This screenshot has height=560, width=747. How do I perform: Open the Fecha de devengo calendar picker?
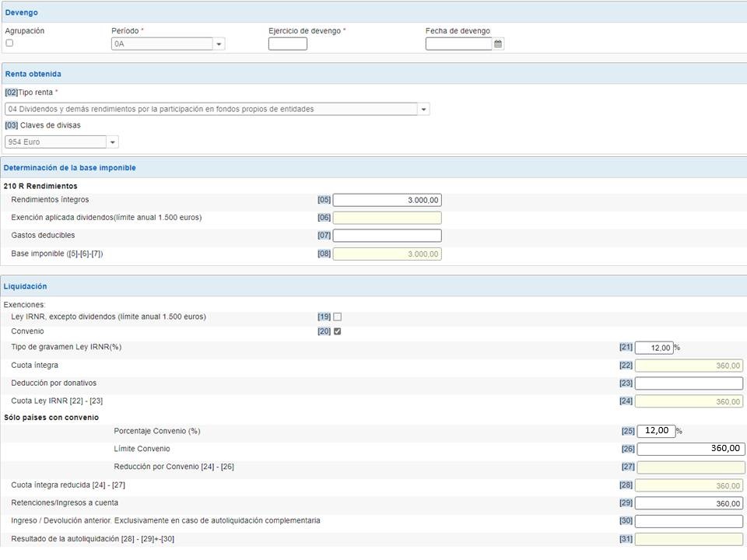tap(498, 44)
